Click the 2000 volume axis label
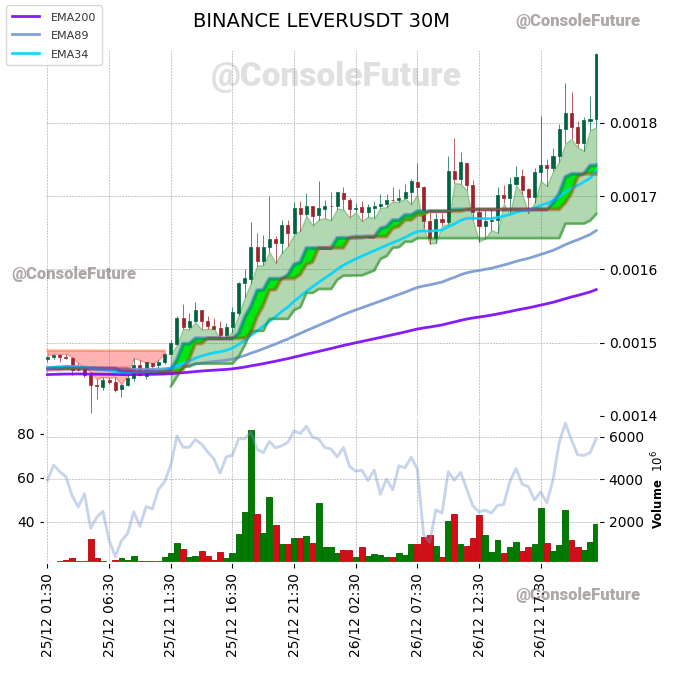690x690 pixels. click(626, 522)
